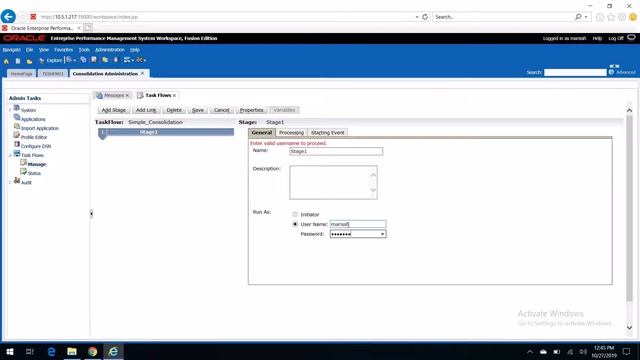The width and height of the screenshot is (640, 360).
Task: Open File Explorer from the taskbar
Action: click(72, 351)
